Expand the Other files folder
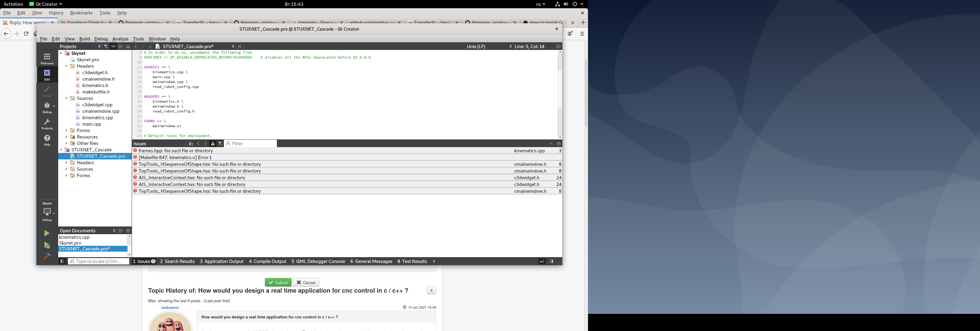 (x=66, y=143)
